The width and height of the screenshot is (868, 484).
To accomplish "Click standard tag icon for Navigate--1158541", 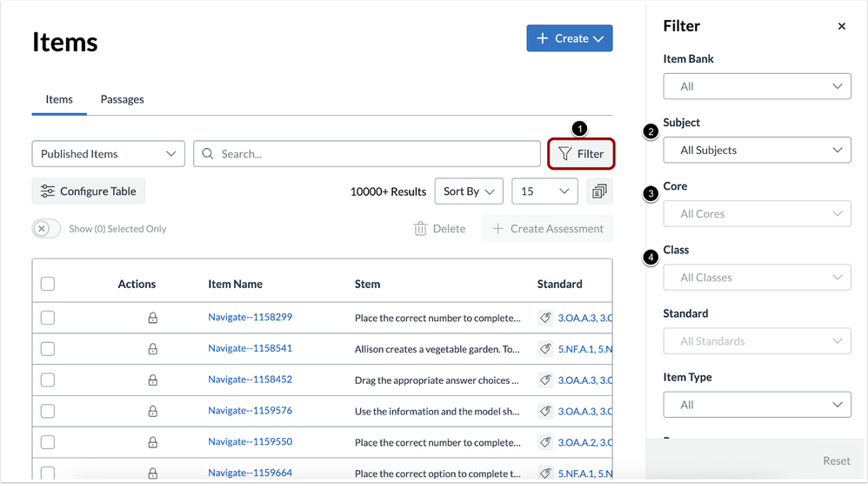I will coord(545,349).
